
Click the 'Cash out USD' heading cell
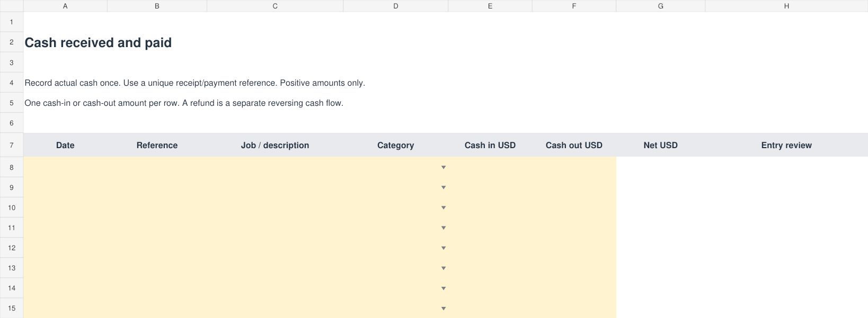coord(574,145)
